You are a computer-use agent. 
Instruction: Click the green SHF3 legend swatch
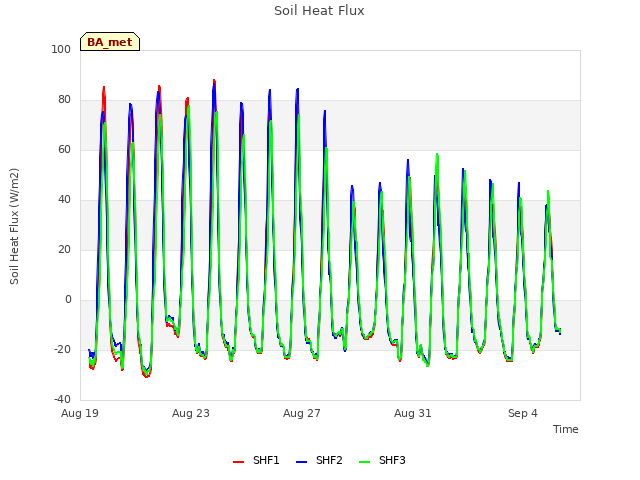[x=364, y=462]
